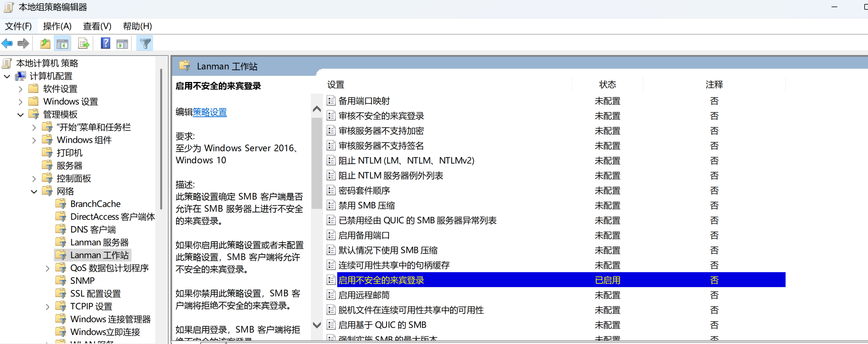Select the 禁用 SMB 压缩 policy setting
This screenshot has width=868, height=344.
pos(367,205)
